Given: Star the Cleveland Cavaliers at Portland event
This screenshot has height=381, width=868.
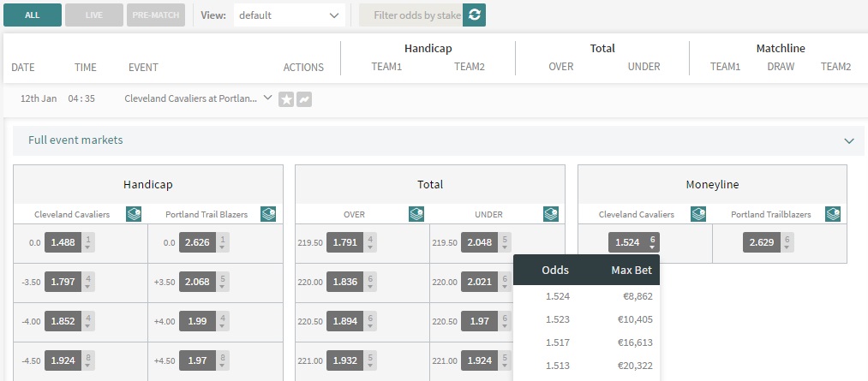Looking at the screenshot, I should pyautogui.click(x=286, y=99).
